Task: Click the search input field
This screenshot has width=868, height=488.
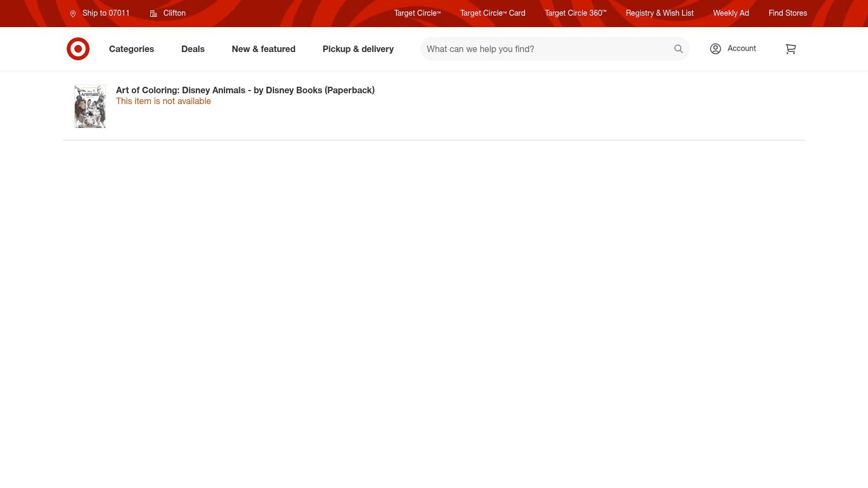Action: click(x=545, y=49)
